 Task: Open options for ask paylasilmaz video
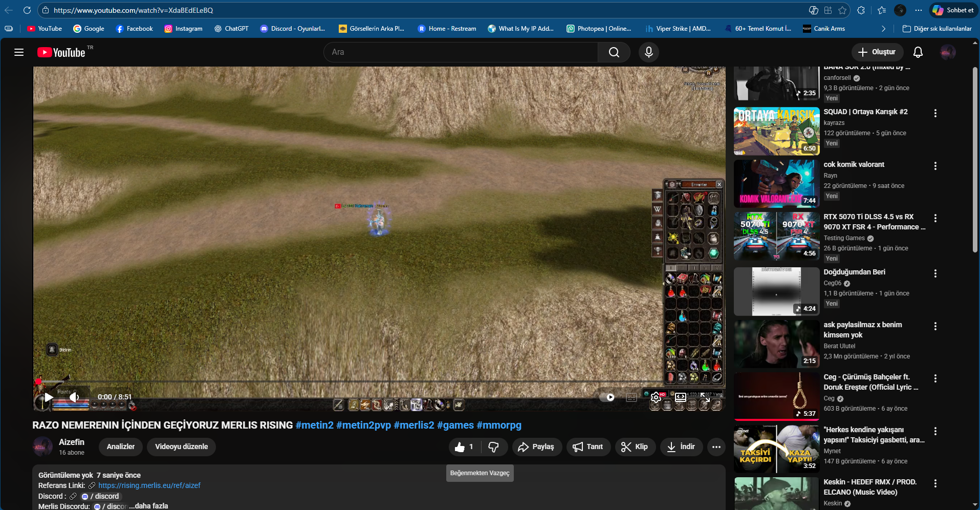[935, 326]
